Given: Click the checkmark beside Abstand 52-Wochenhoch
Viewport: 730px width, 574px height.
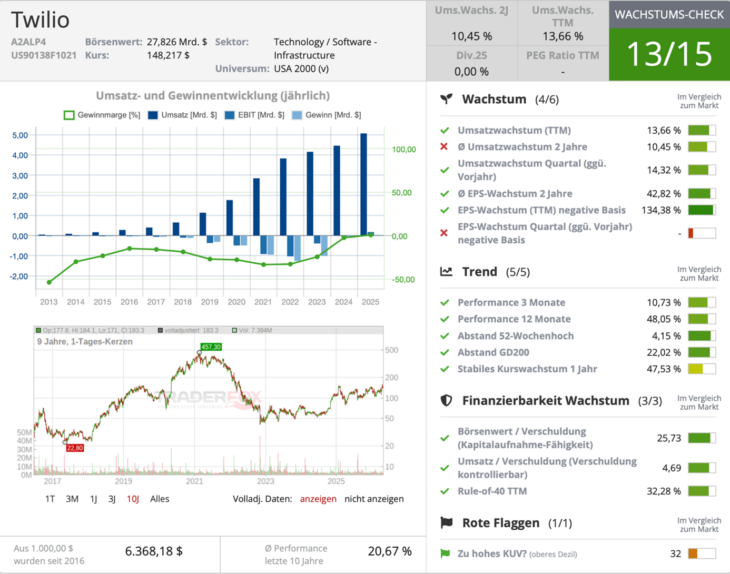Looking at the screenshot, I should pos(445,336).
